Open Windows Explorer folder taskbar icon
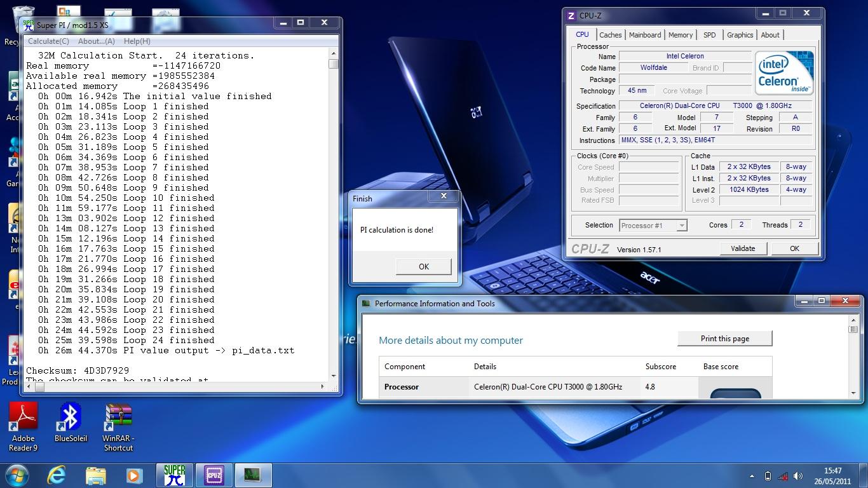This screenshot has width=868, height=488. click(x=96, y=475)
